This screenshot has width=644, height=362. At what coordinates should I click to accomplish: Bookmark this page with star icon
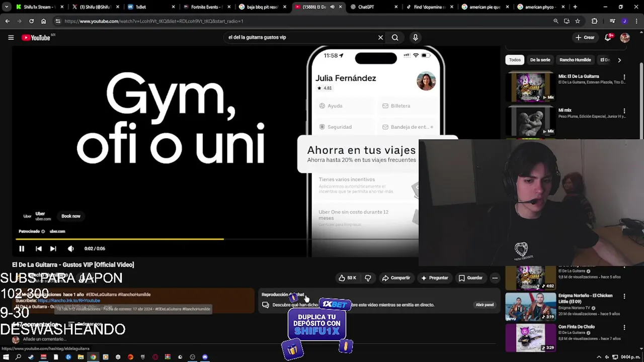pos(578,21)
